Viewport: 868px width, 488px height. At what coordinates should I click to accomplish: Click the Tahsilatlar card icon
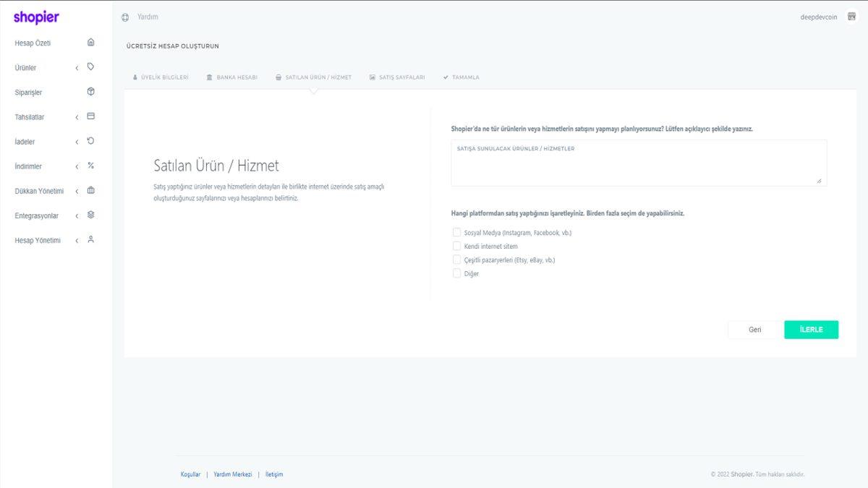[x=90, y=116]
